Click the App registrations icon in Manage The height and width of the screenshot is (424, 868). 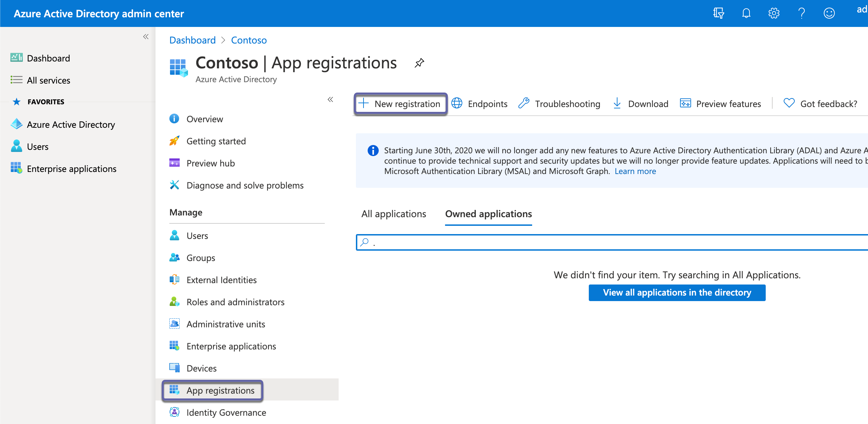pos(174,390)
